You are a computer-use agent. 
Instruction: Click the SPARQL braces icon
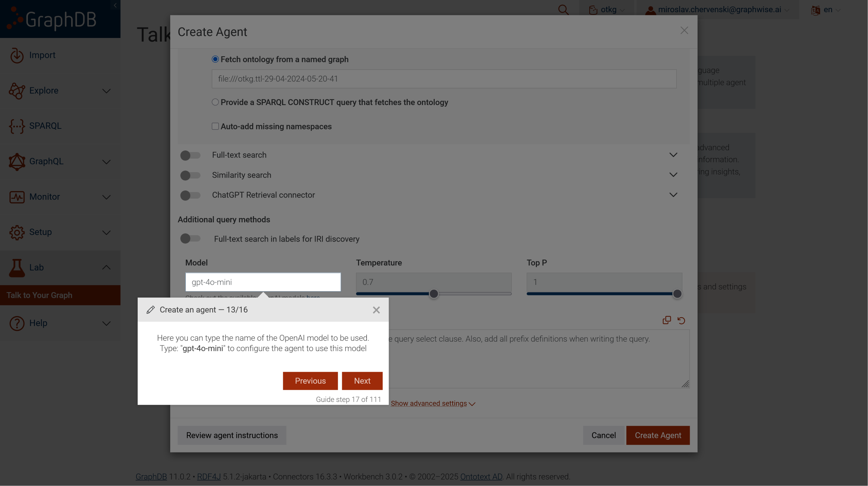(x=17, y=126)
